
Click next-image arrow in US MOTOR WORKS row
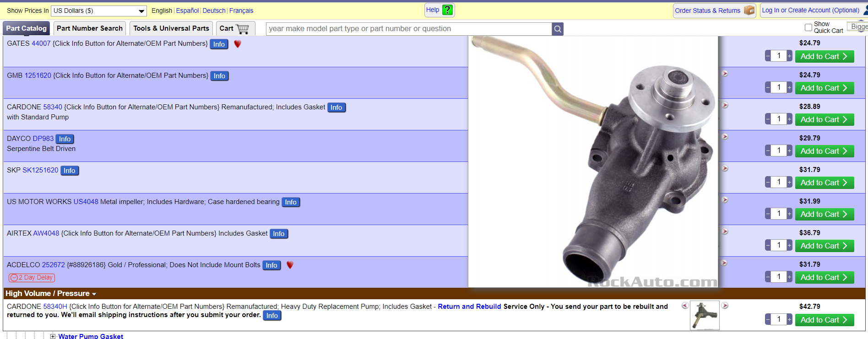click(725, 200)
